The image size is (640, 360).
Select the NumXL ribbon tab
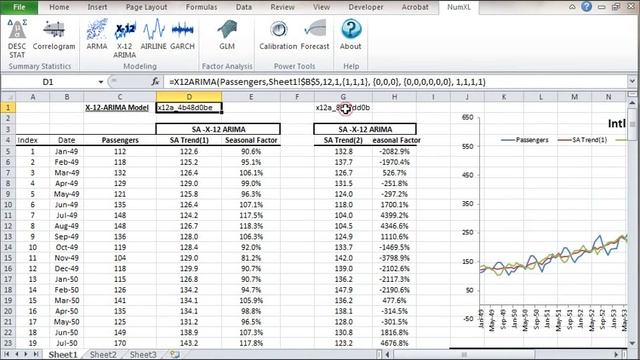(458, 7)
